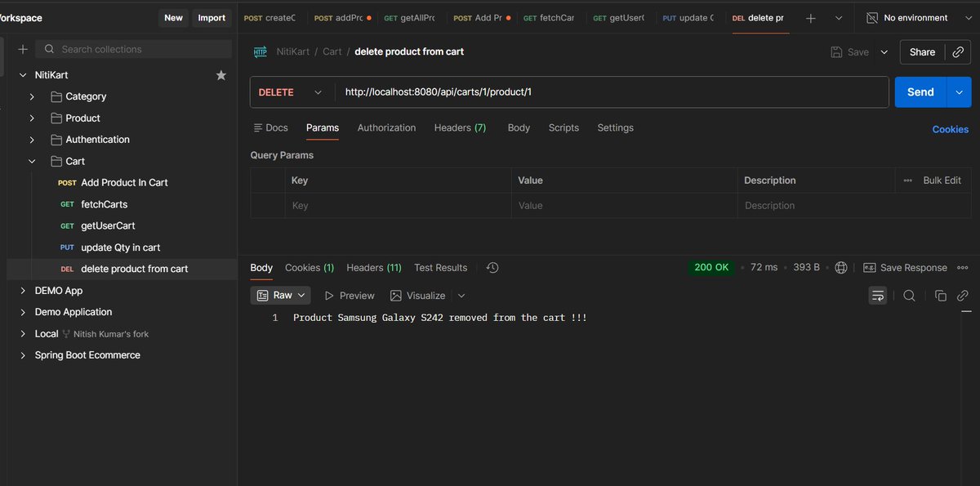Click the plus icon to create new collection
The width and height of the screenshot is (980, 486).
[22, 49]
